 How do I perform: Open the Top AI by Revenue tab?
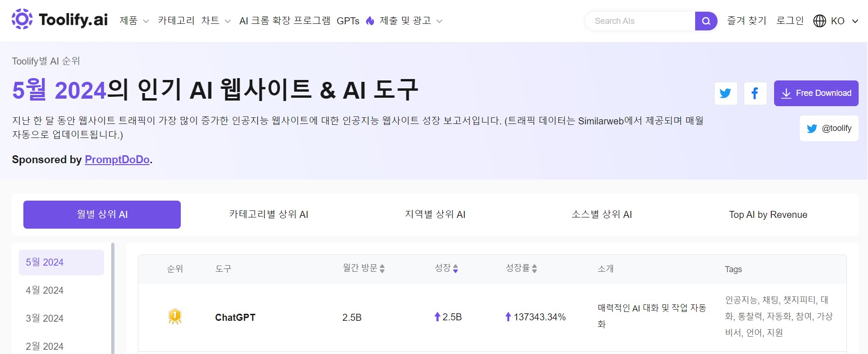768,214
